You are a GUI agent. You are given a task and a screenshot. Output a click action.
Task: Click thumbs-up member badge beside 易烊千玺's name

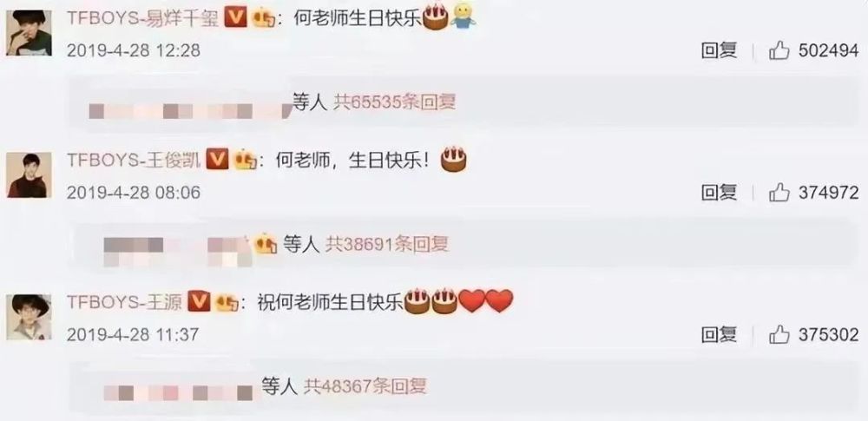click(x=264, y=19)
